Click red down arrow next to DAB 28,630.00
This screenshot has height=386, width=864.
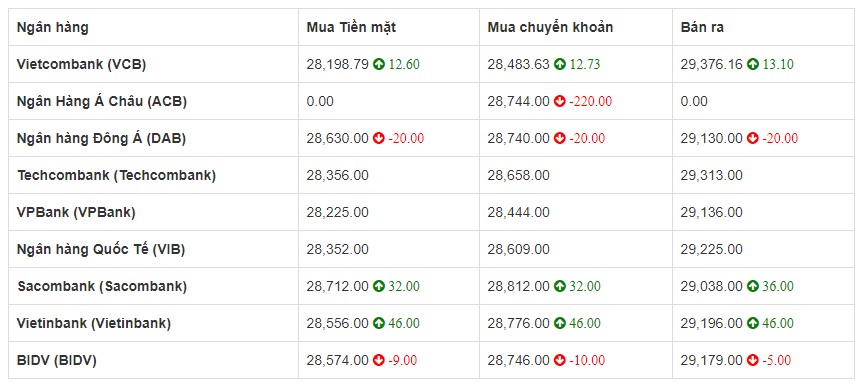click(x=379, y=138)
